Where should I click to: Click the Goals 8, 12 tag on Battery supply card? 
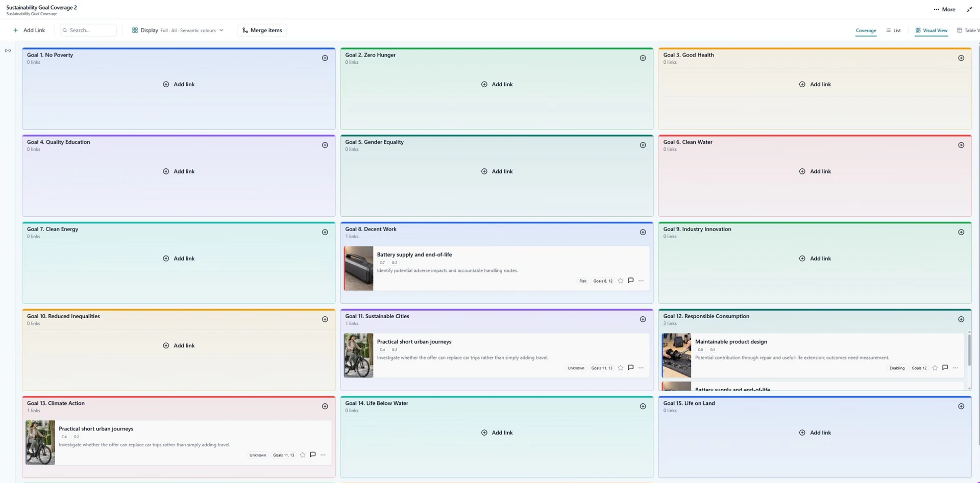(x=602, y=281)
